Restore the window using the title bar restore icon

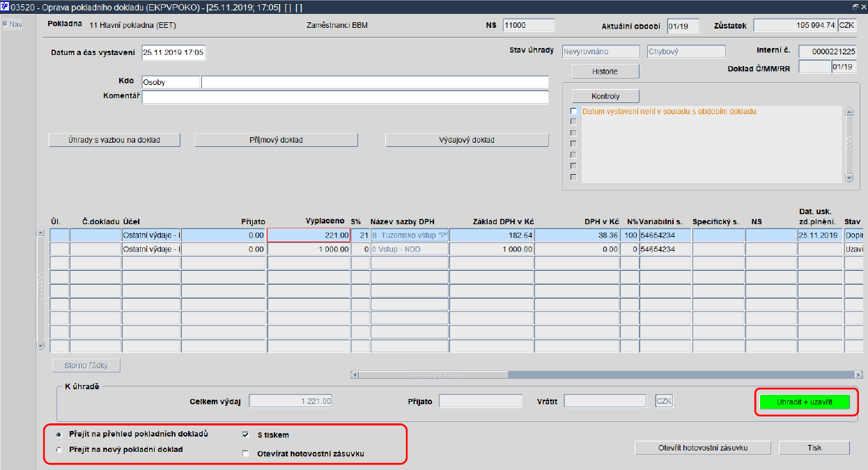coord(854,6)
